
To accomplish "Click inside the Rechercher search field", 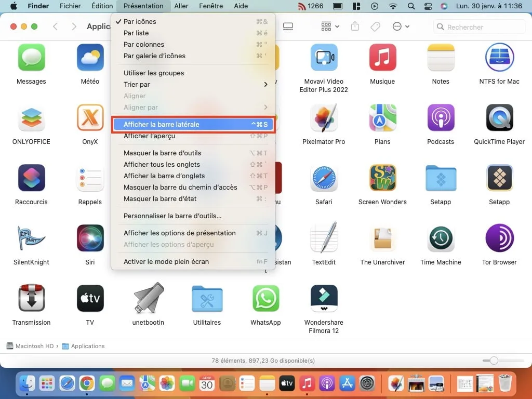I will coord(478,26).
